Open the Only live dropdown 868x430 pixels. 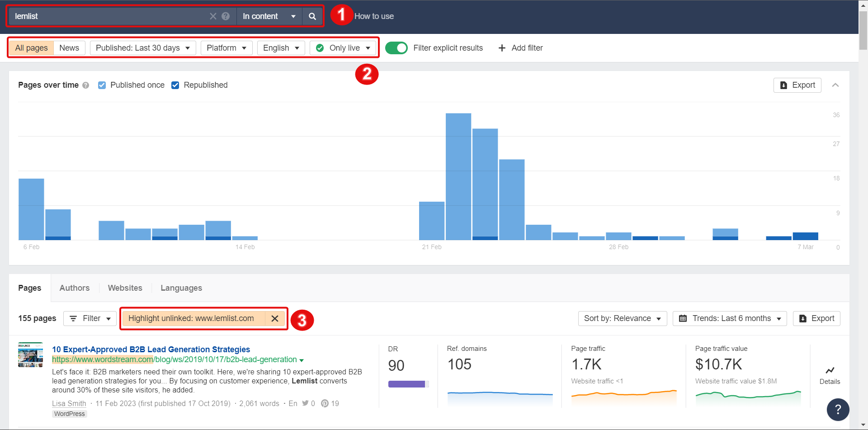click(x=343, y=48)
